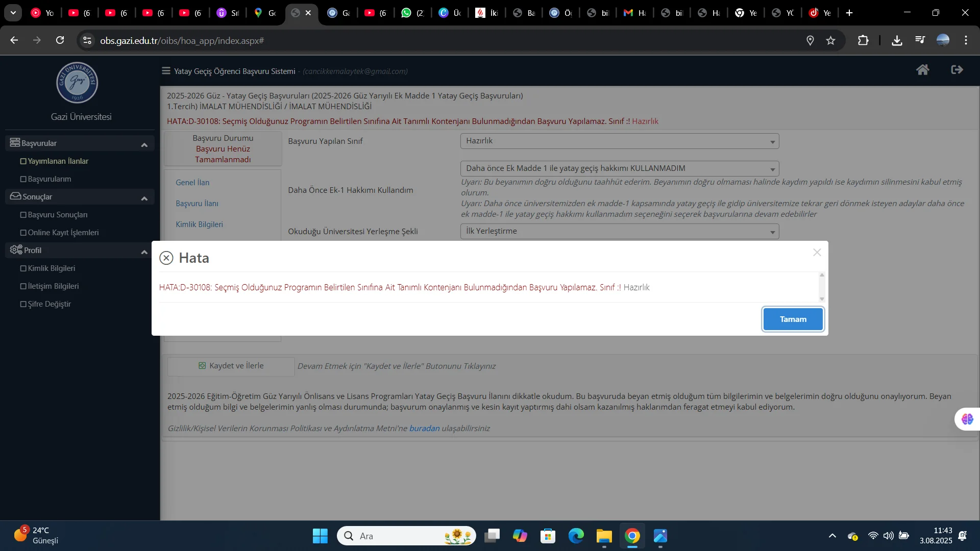Screen dimensions: 980x551
Task: Click the Gazi Üniversitesi logo
Action: click(x=77, y=83)
